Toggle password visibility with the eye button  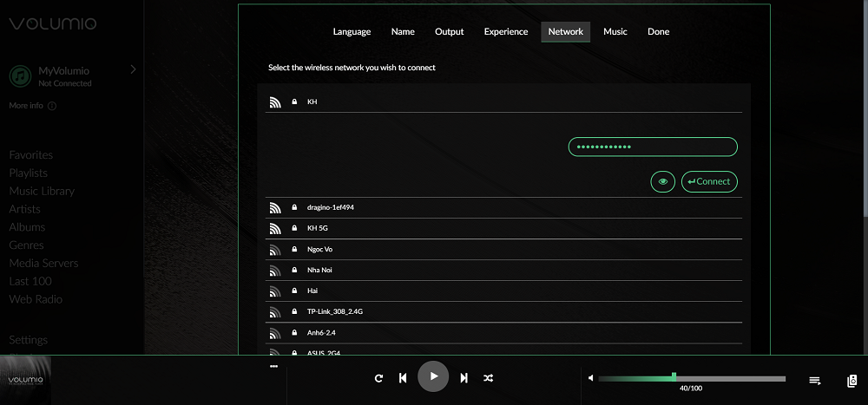coord(662,181)
